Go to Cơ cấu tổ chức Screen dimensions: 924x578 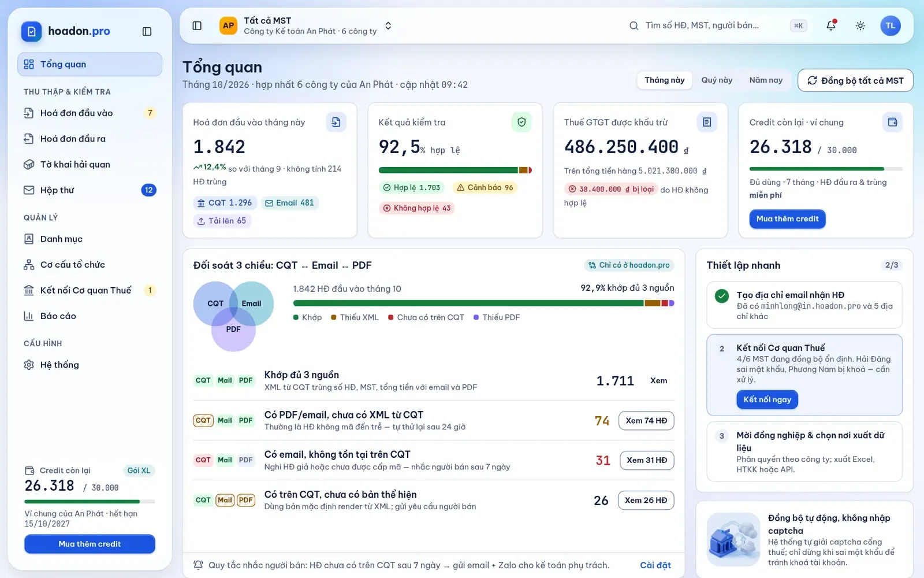pos(90,265)
